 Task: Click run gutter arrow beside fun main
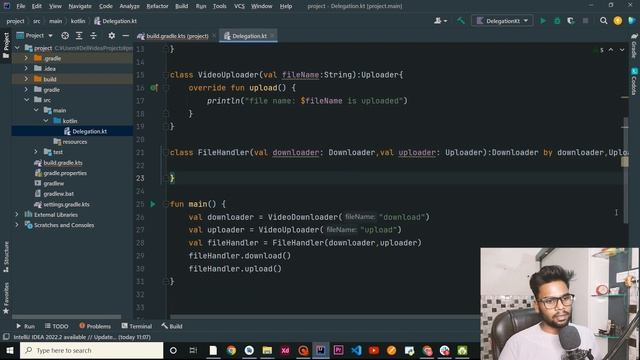point(153,204)
